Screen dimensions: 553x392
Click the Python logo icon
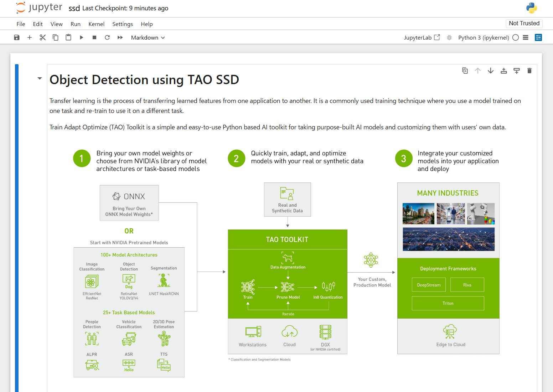pos(532,8)
